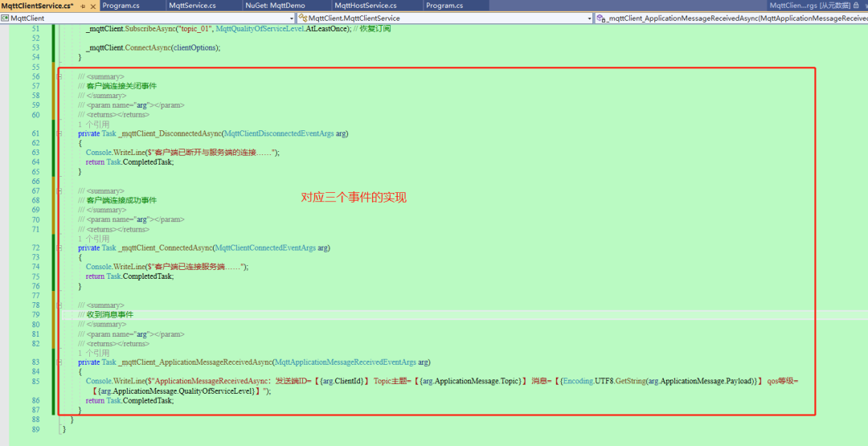The image size is (868, 446).
Task: Click Encoding.UTF8.GetString on line 85
Action: pyautogui.click(x=603, y=381)
